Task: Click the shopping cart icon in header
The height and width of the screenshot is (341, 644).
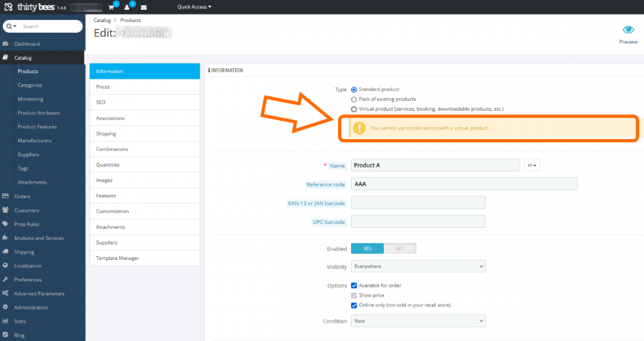Action: coord(111,7)
